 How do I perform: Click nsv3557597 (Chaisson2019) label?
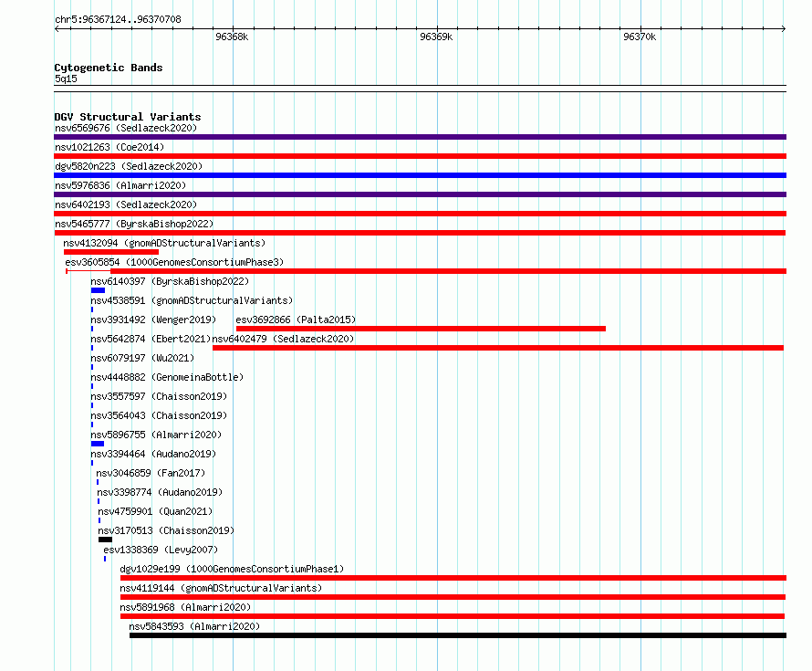[x=159, y=396]
